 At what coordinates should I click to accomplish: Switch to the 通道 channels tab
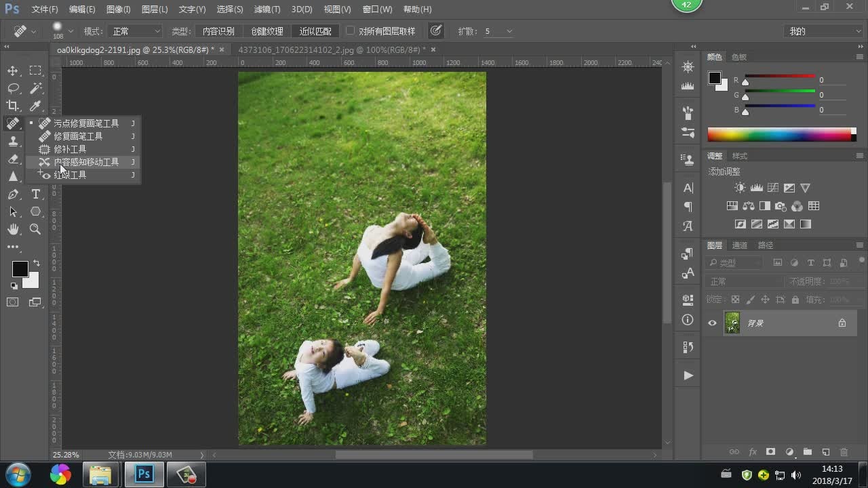pos(739,245)
